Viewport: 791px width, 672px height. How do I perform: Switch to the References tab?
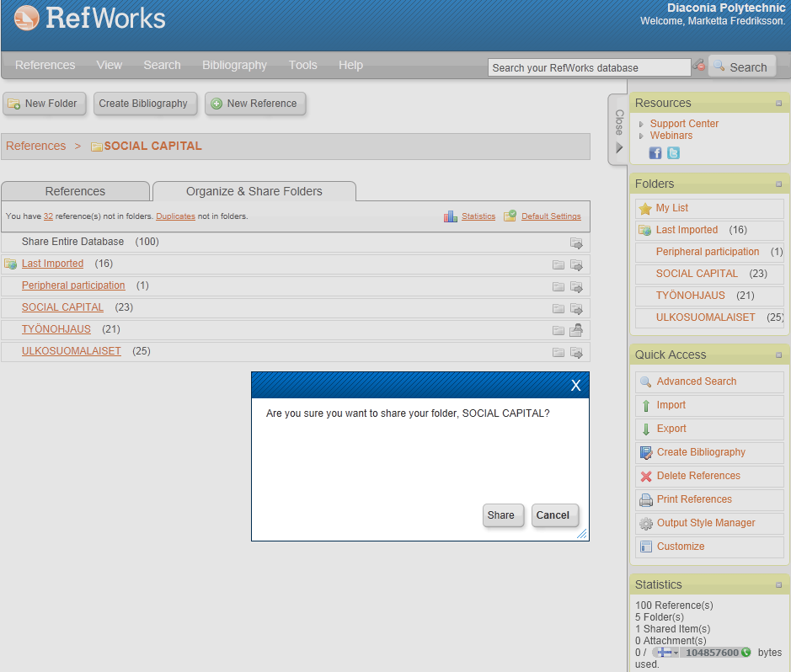click(x=75, y=191)
